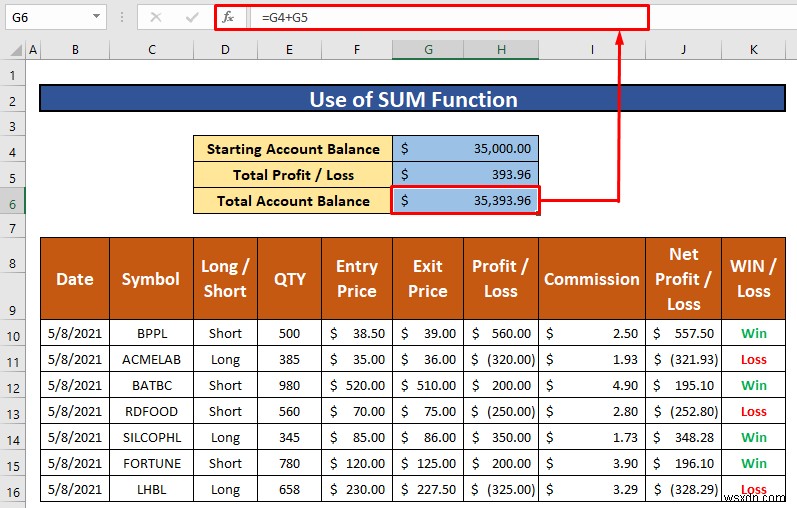The width and height of the screenshot is (797, 508).
Task: Select the 5/8/2021 date in the SILCOPHL row
Action: (75, 437)
